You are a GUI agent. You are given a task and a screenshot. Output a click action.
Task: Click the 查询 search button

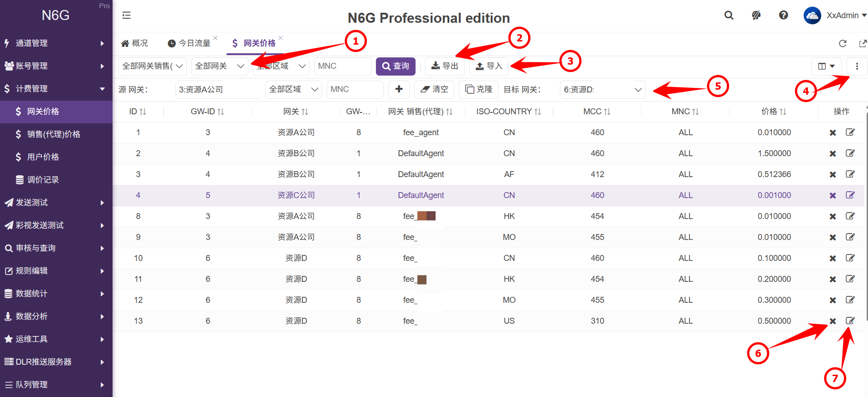tap(395, 66)
